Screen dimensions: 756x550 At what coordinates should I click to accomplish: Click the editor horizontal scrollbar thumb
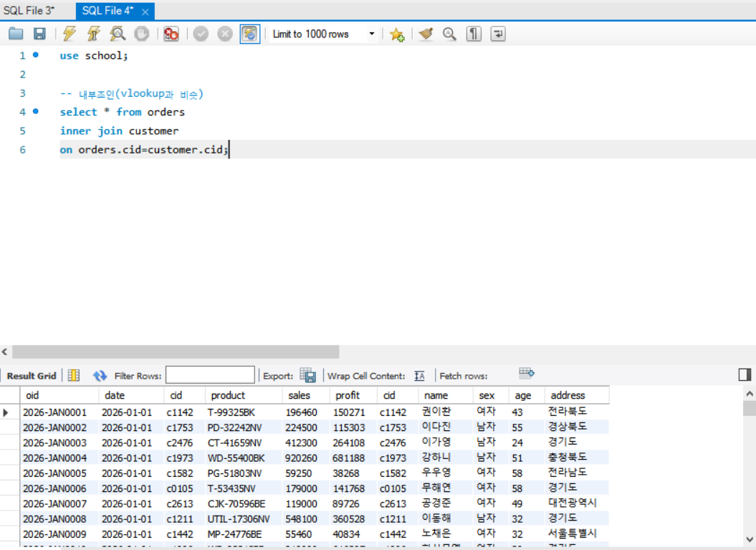176,351
